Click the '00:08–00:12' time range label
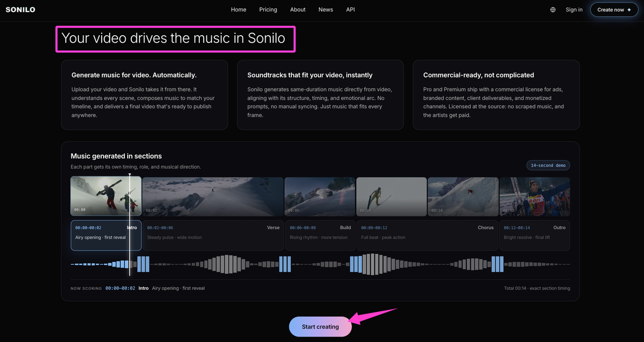 pyautogui.click(x=374, y=228)
